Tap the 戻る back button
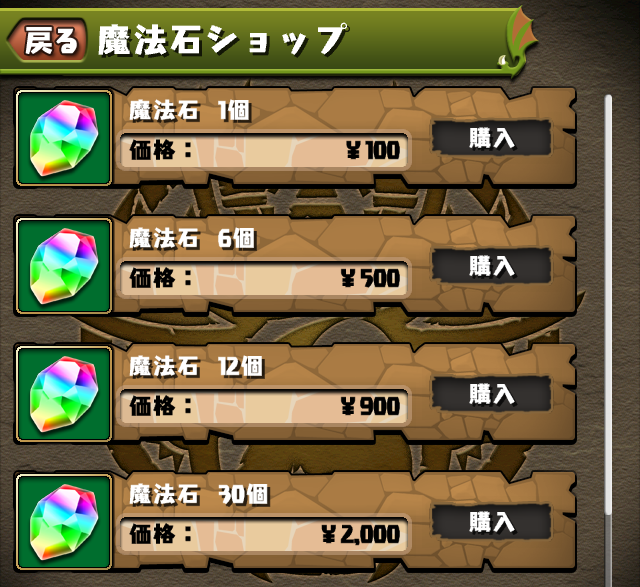 tap(47, 40)
